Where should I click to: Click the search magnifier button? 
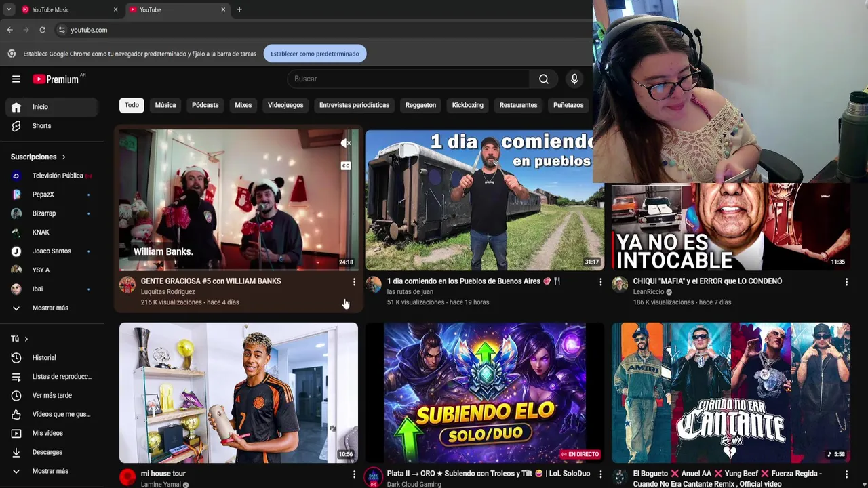click(x=544, y=79)
